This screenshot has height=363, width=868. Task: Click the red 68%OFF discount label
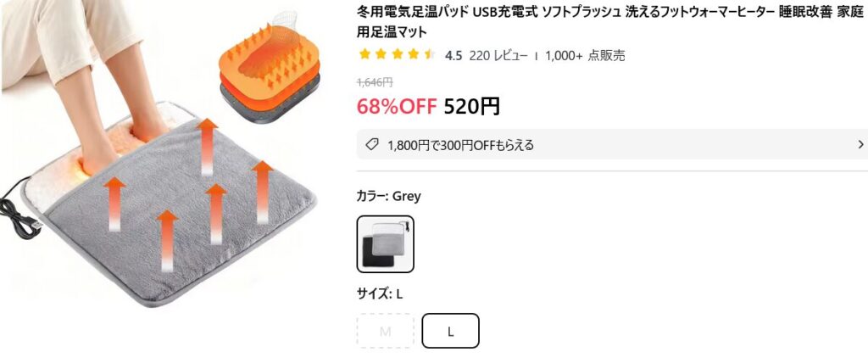[397, 107]
